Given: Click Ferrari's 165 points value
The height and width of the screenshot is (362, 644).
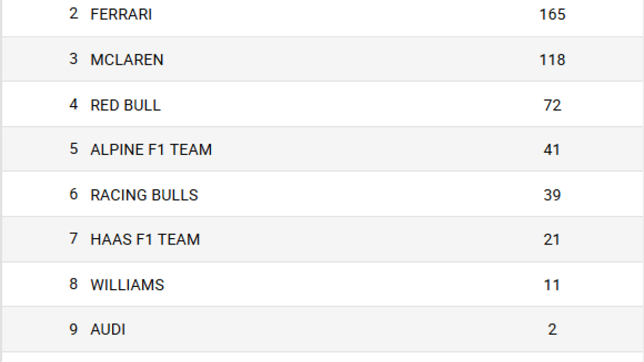Looking at the screenshot, I should [552, 14].
